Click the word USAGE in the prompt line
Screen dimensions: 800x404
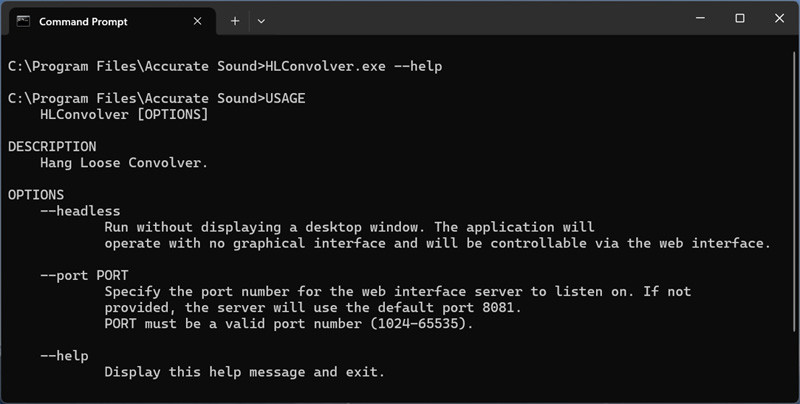(x=286, y=98)
